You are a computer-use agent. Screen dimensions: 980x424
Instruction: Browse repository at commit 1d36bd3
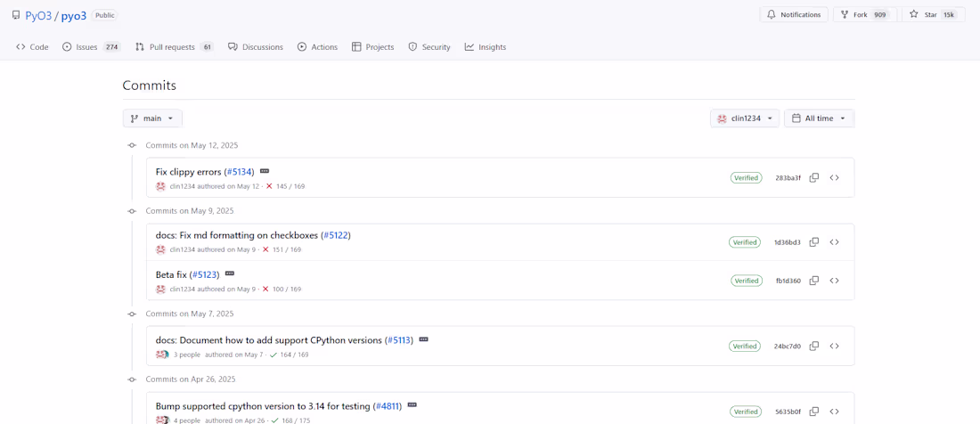coord(834,242)
